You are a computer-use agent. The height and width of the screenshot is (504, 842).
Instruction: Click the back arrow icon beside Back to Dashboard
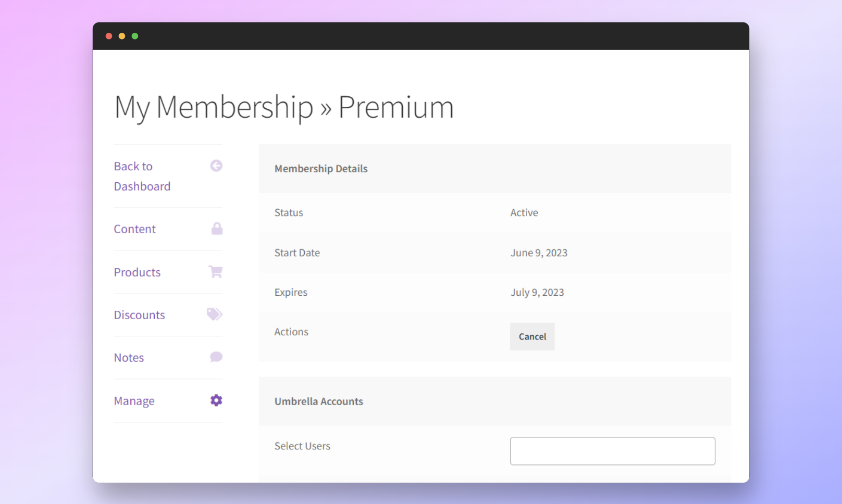tap(216, 166)
